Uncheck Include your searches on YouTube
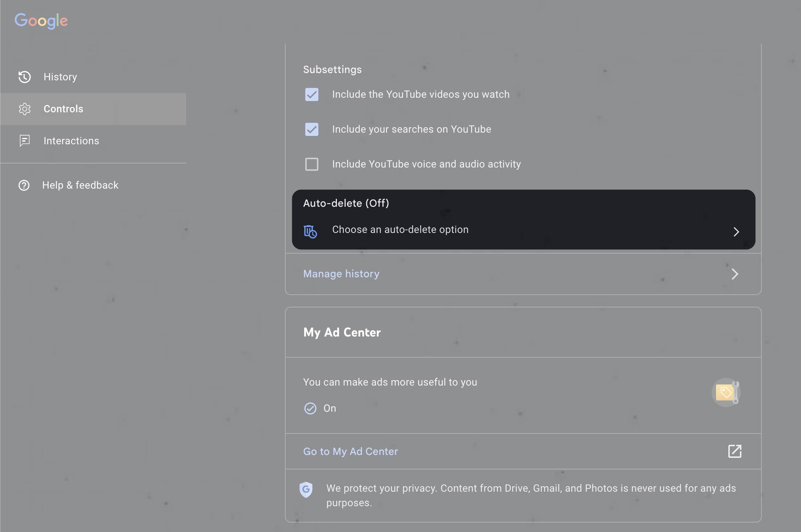 [x=311, y=129]
